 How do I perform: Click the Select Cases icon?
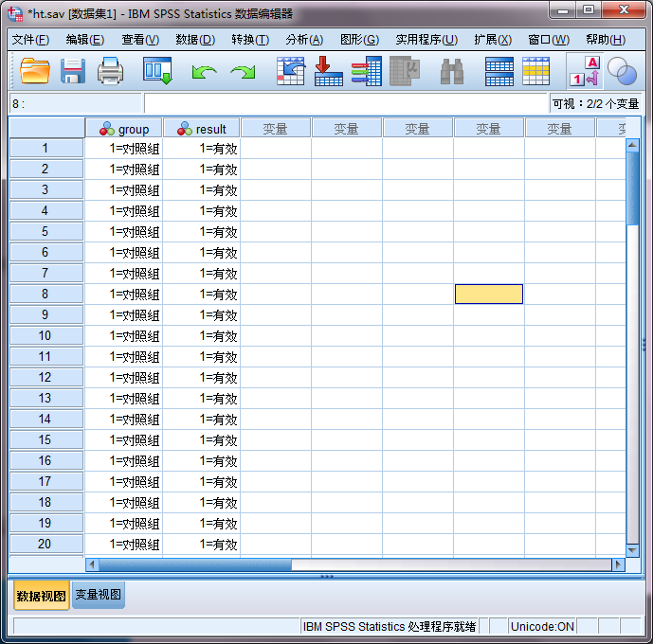coord(536,72)
